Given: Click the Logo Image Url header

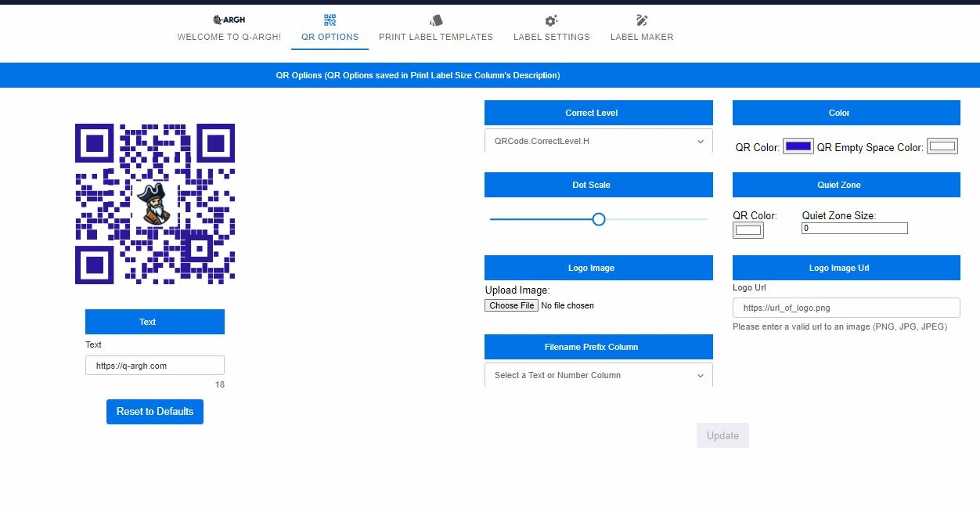Looking at the screenshot, I should pyautogui.click(x=846, y=268).
